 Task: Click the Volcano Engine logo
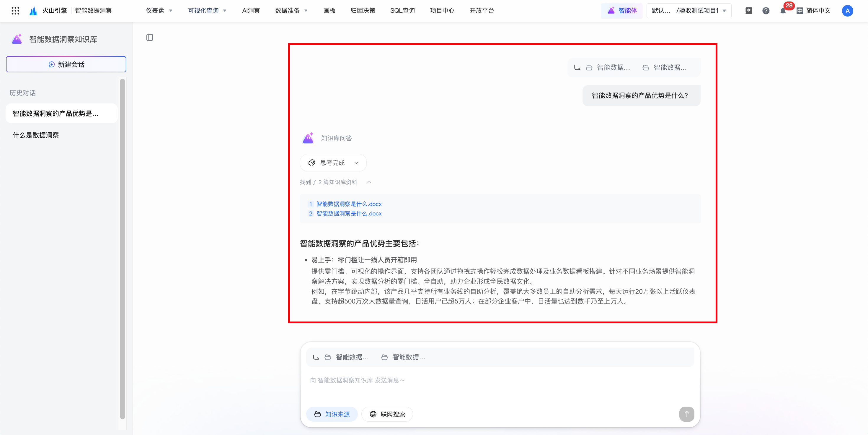(33, 11)
